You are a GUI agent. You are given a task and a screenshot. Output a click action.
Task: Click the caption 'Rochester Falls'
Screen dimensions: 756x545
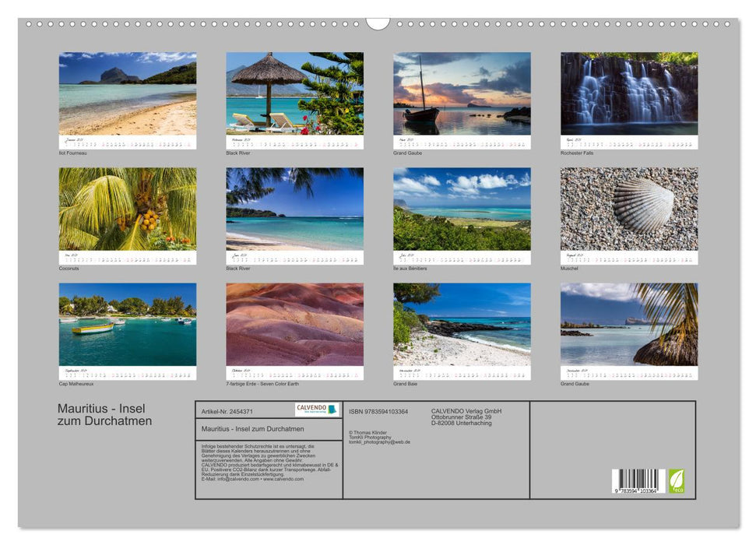[577, 153]
